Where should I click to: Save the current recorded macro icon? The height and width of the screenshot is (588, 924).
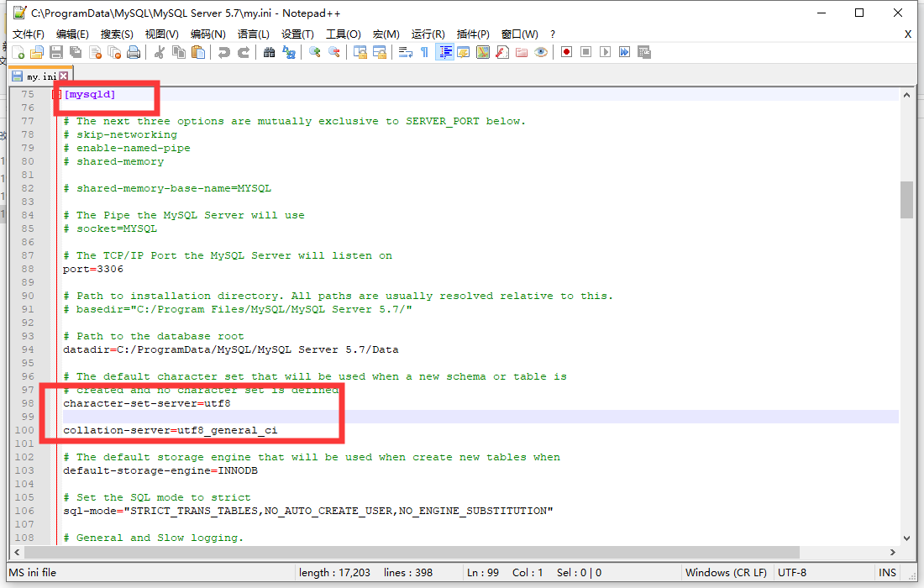pyautogui.click(x=644, y=52)
